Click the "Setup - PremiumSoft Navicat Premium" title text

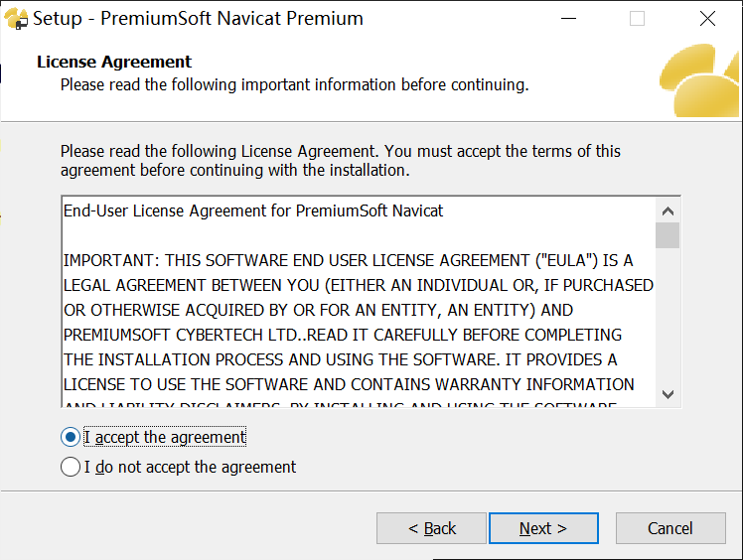[199, 19]
